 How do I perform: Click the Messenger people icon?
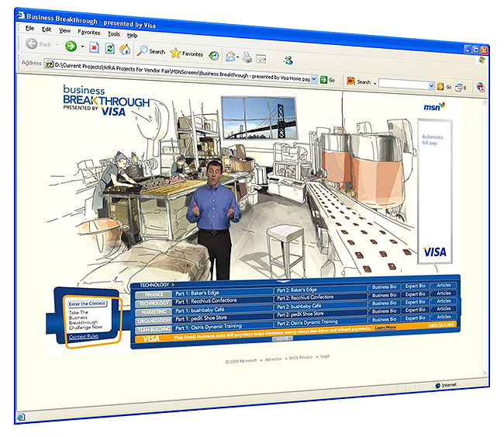288,61
